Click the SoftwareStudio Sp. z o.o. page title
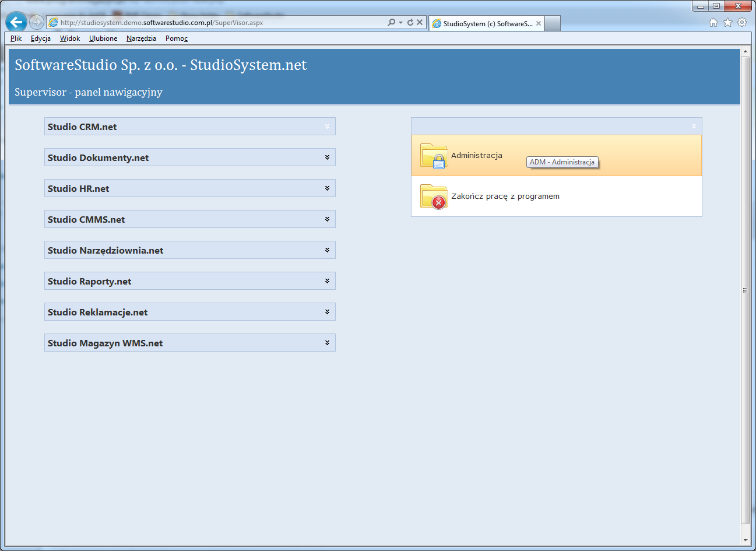The width and height of the screenshot is (756, 551). click(160, 65)
